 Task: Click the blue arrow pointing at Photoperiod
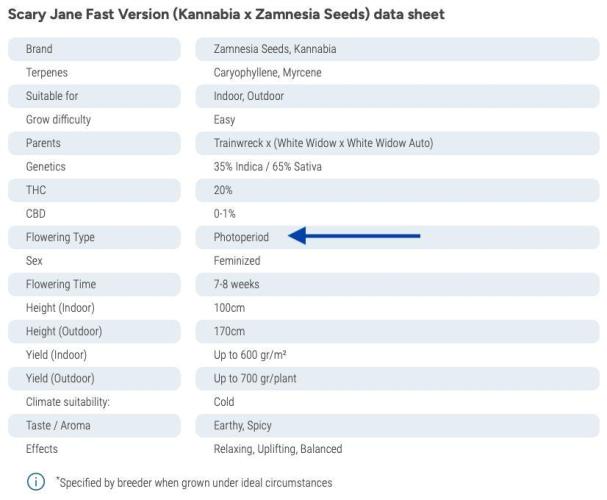(x=354, y=237)
